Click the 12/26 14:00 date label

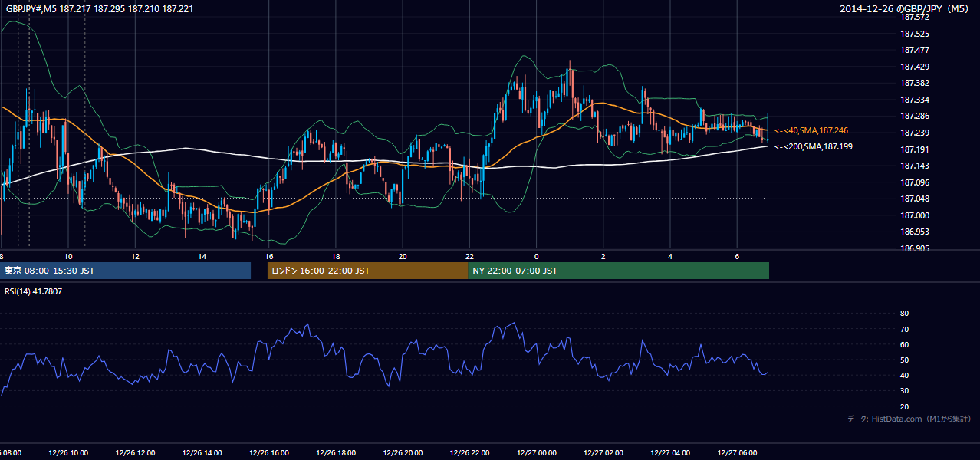(x=202, y=453)
